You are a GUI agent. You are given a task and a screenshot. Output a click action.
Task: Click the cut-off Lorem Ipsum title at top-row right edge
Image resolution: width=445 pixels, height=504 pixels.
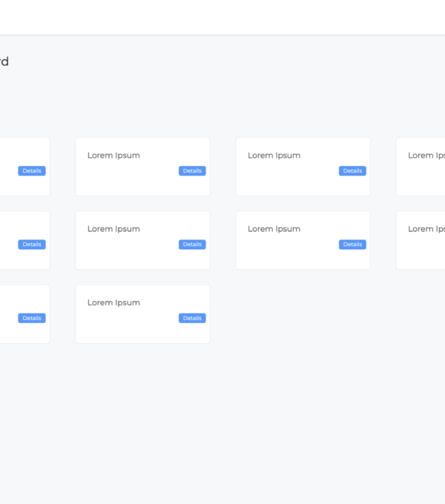click(x=426, y=156)
